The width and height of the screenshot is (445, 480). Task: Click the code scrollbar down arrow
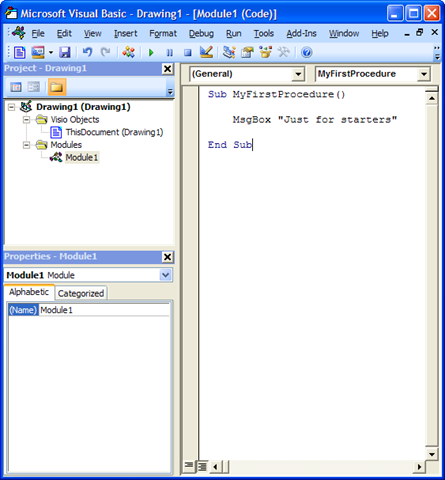pos(432,454)
